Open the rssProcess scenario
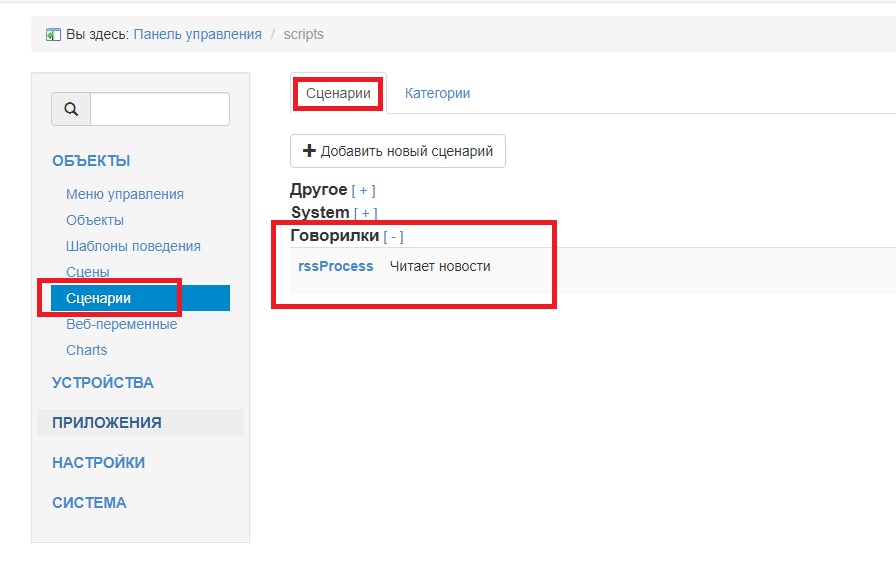 [336, 266]
